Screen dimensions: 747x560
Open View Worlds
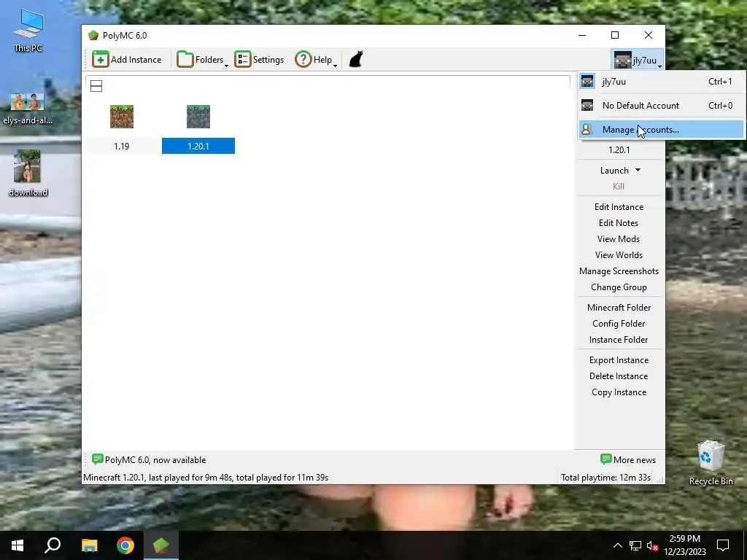click(x=619, y=255)
